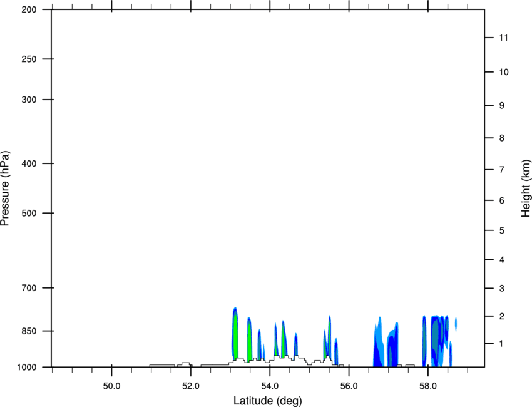Image resolution: width=532 pixels, height=407 pixels.
Task: Click the 11 km height label
Action: pyautogui.click(x=504, y=38)
